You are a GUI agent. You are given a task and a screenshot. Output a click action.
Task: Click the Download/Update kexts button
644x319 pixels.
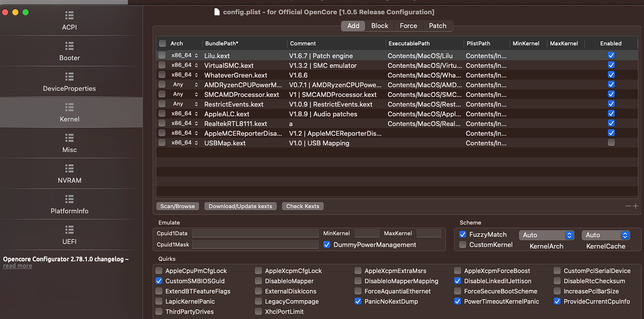(241, 206)
